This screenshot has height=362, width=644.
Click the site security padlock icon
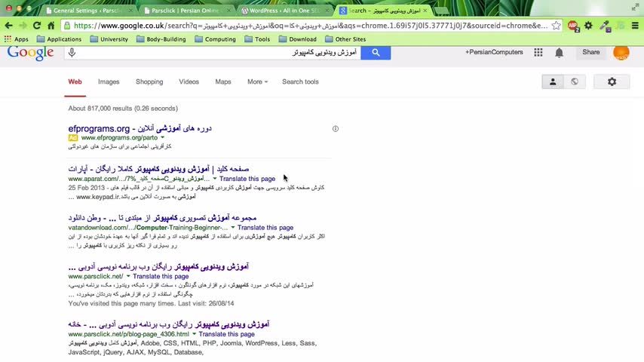point(67,26)
